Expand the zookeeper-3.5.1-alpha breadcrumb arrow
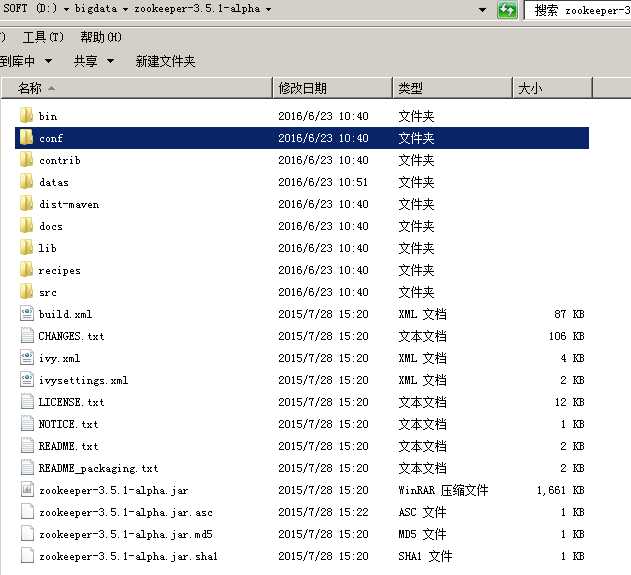Viewport: 631px width, 575px height. 268,9
